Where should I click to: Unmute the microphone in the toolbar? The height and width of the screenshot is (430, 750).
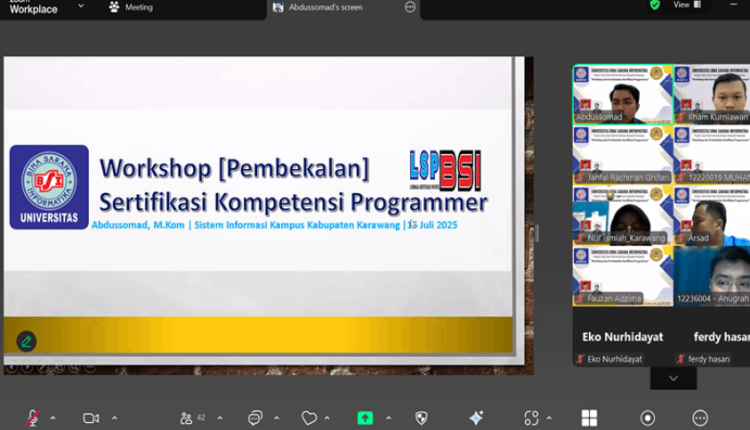pyautogui.click(x=32, y=418)
